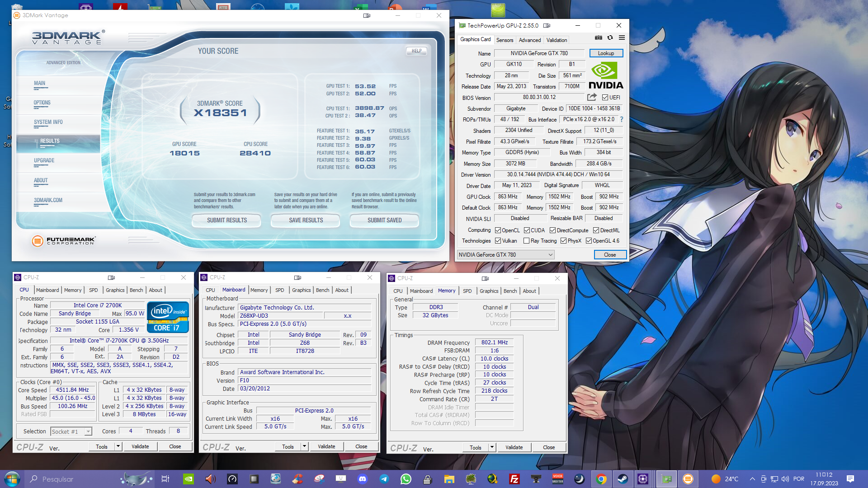Image resolution: width=868 pixels, height=488 pixels.
Task: Click the Lookup button in GPU-Z
Action: point(606,53)
